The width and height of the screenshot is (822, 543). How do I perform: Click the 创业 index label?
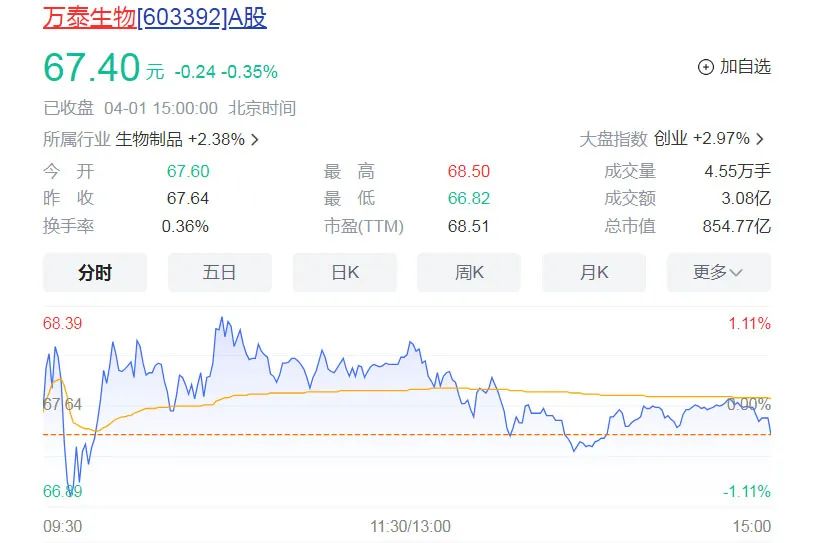[x=670, y=138]
